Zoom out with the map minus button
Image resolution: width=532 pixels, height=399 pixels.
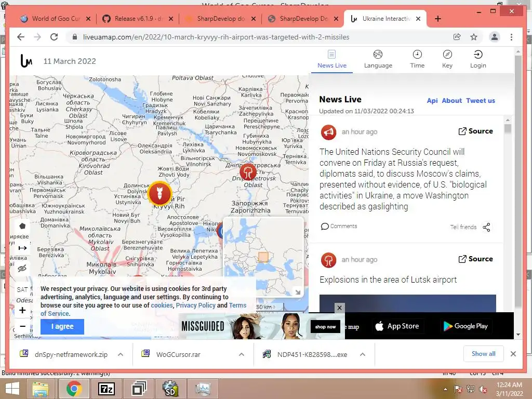pyautogui.click(x=22, y=326)
